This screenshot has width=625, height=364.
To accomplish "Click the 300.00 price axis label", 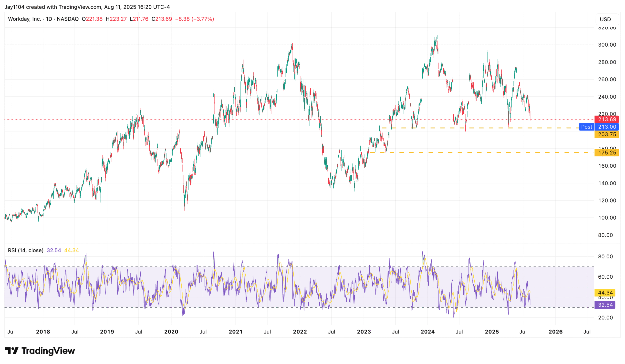I will click(607, 45).
